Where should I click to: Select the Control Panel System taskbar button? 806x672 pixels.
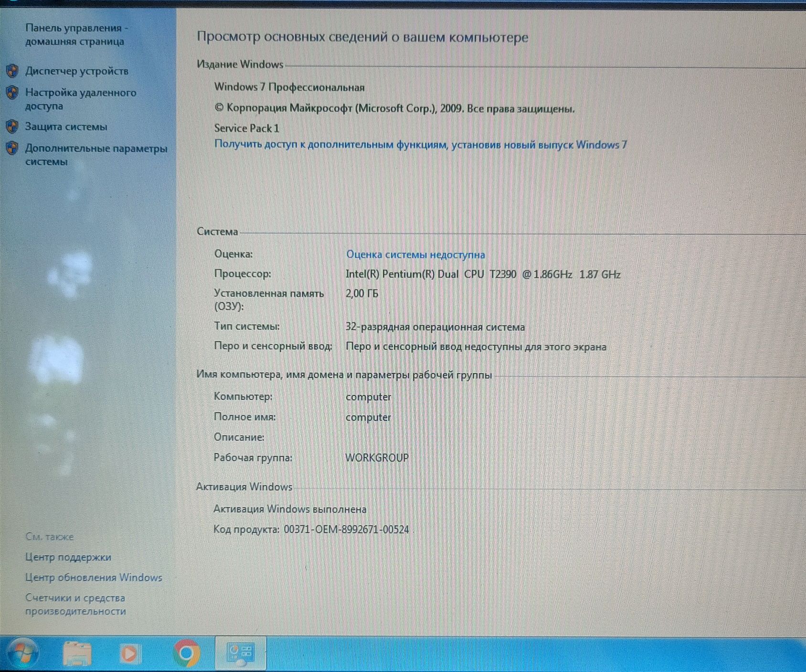(x=240, y=653)
